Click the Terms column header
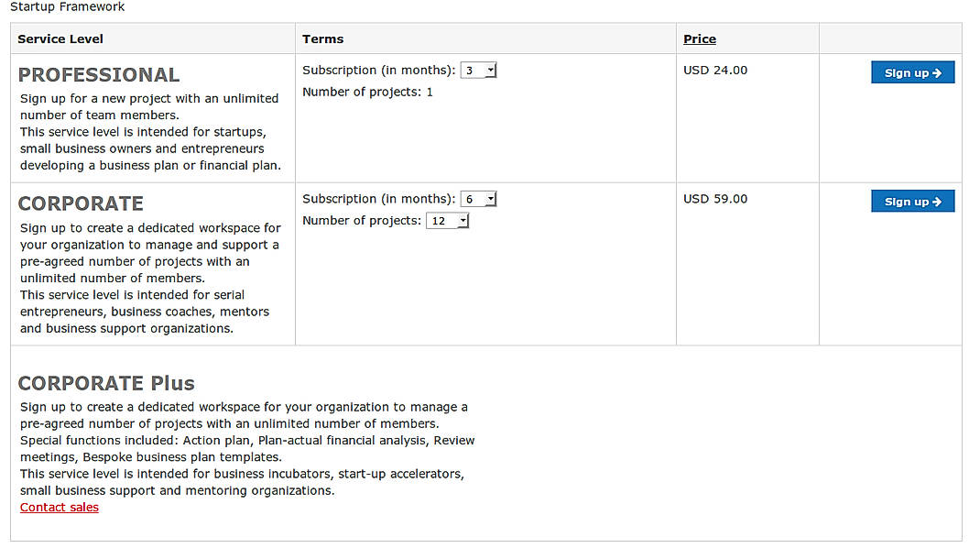The height and width of the screenshot is (548, 980). point(321,38)
